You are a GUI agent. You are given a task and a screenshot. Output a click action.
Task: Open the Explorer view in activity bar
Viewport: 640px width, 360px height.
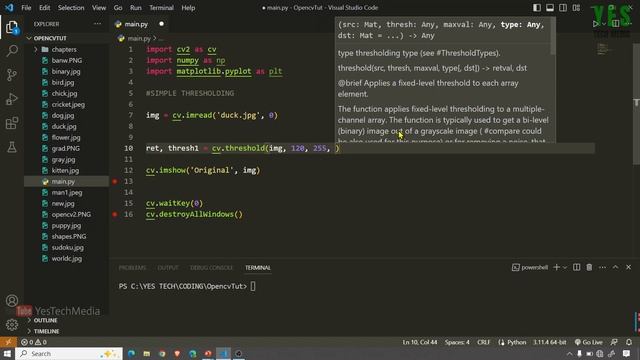[x=12, y=28]
